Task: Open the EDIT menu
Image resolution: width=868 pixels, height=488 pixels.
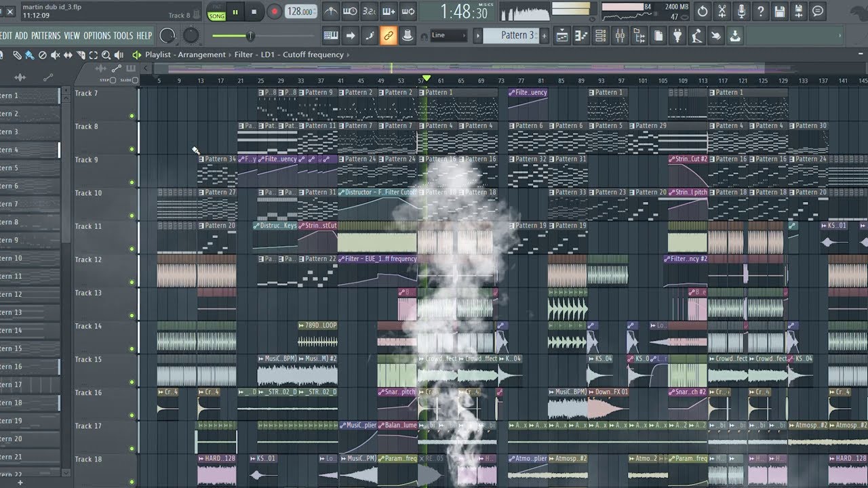Action: pos(5,35)
